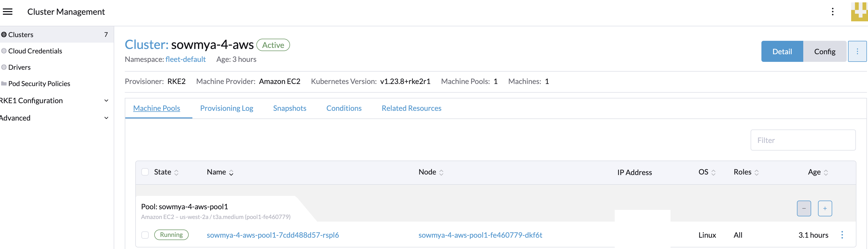The height and width of the screenshot is (249, 868).
Task: Open the Drivers section
Action: click(19, 67)
